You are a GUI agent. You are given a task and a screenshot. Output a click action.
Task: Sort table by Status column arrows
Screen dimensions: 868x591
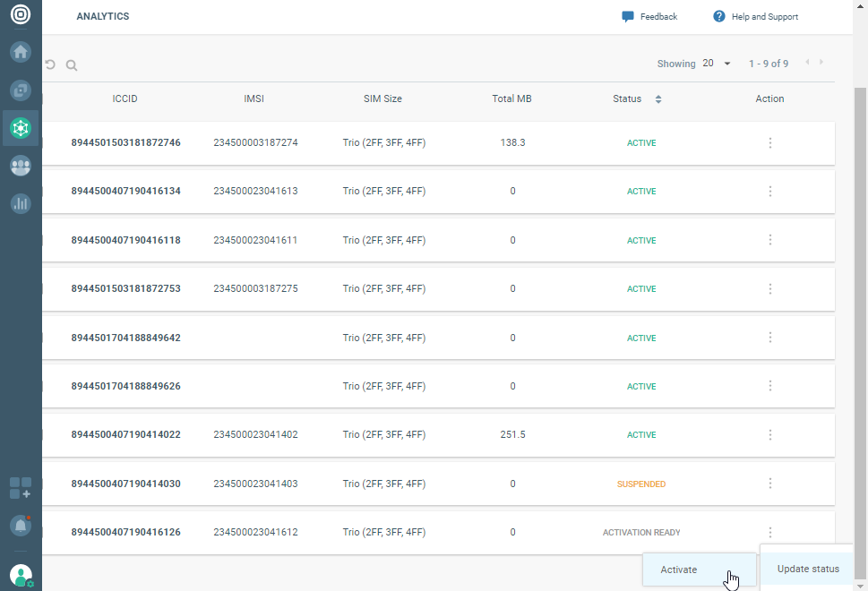658,99
